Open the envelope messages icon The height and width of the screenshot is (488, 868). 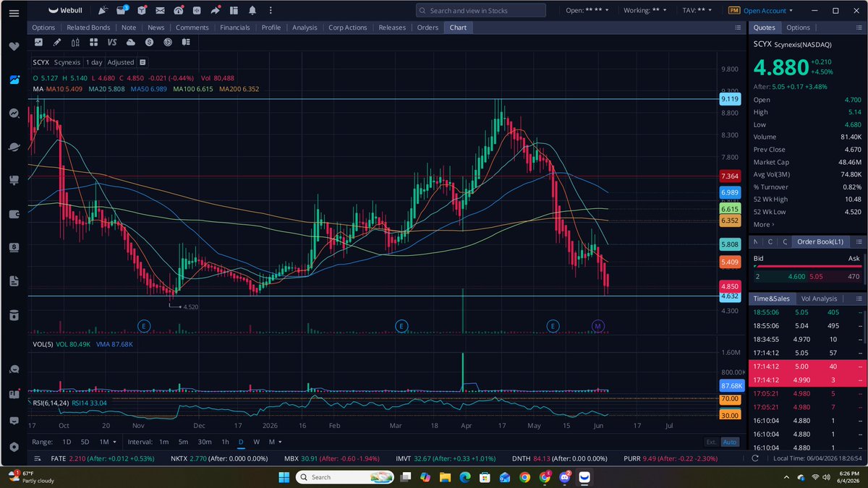(x=159, y=11)
